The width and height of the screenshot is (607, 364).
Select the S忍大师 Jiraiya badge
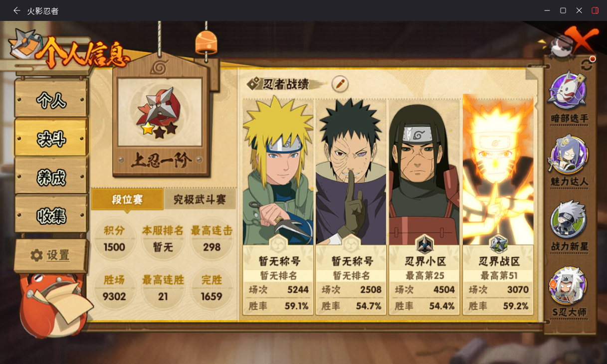pyautogui.click(x=569, y=285)
